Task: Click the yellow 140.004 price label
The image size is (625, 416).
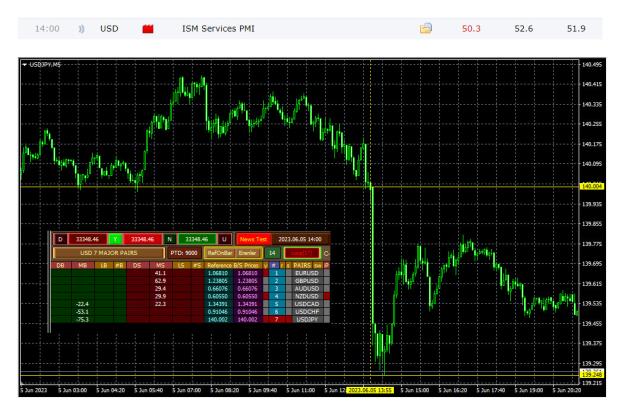Action: (x=592, y=186)
